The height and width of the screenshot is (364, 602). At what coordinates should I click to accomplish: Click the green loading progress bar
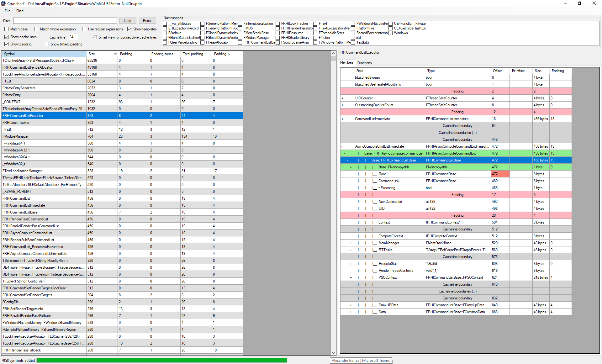click(x=162, y=360)
